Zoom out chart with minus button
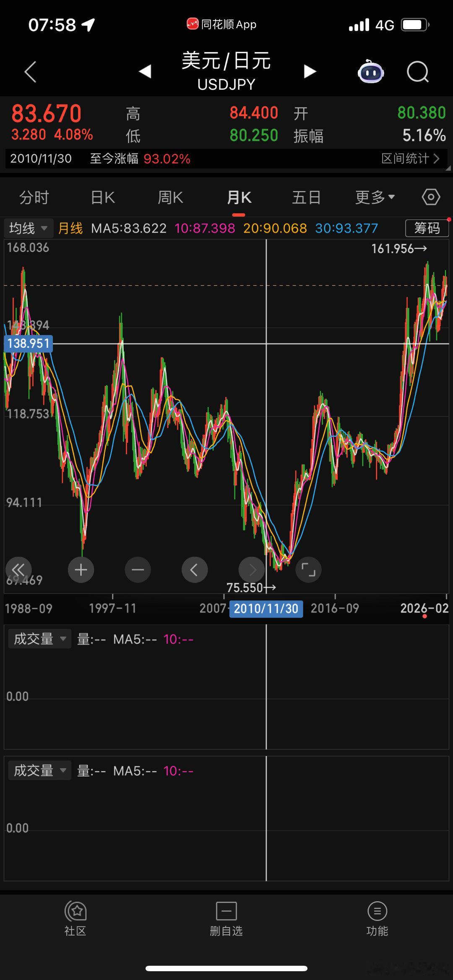453x980 pixels. click(138, 570)
